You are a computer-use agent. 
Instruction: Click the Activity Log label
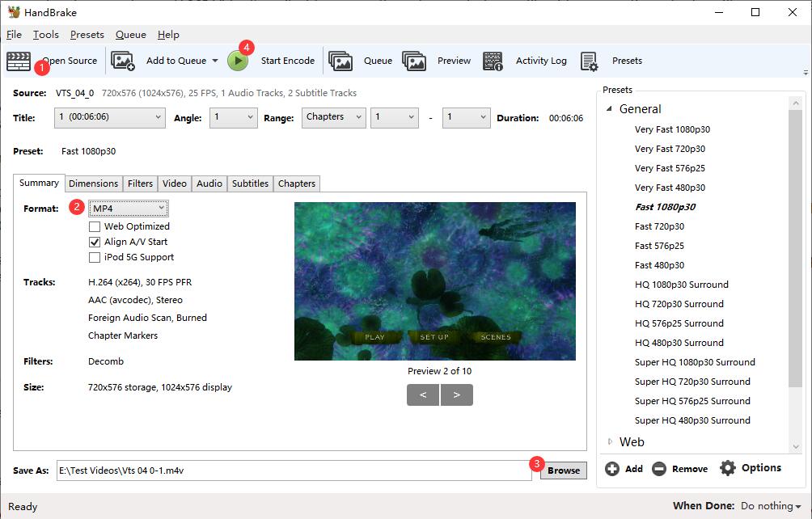541,61
